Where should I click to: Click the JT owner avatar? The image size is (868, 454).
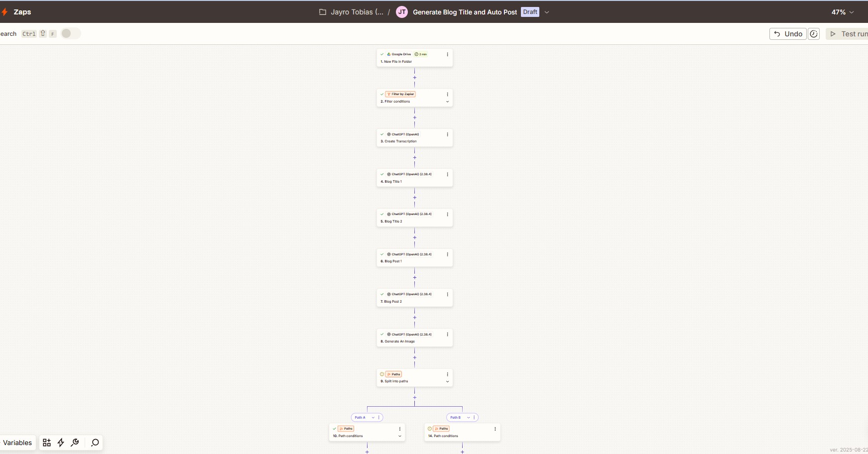402,12
